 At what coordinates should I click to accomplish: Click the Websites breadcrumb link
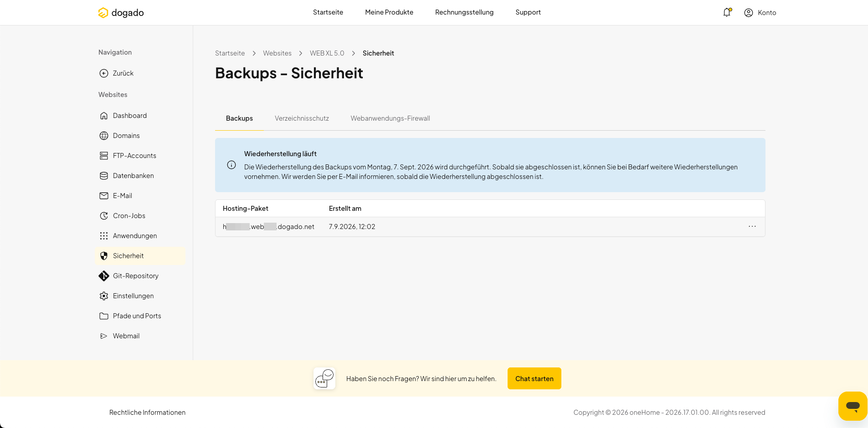coord(277,53)
